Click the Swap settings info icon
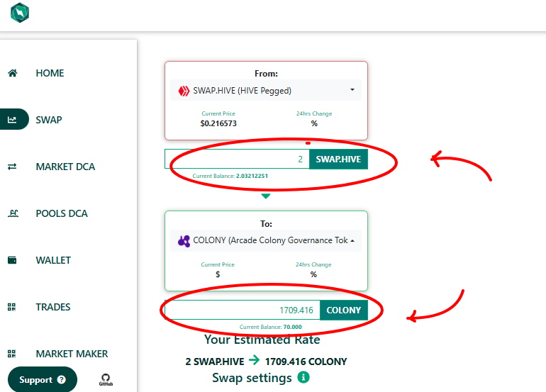The width and height of the screenshot is (546, 392). (x=303, y=377)
